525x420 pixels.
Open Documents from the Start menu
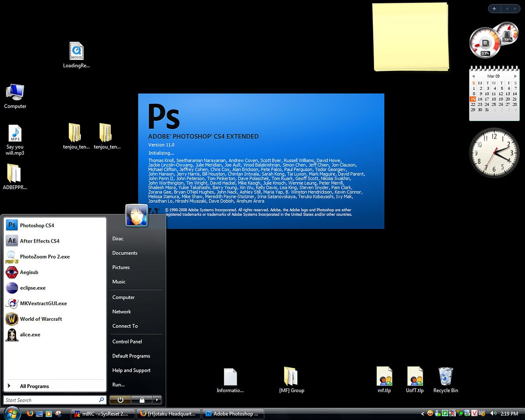coord(136,253)
